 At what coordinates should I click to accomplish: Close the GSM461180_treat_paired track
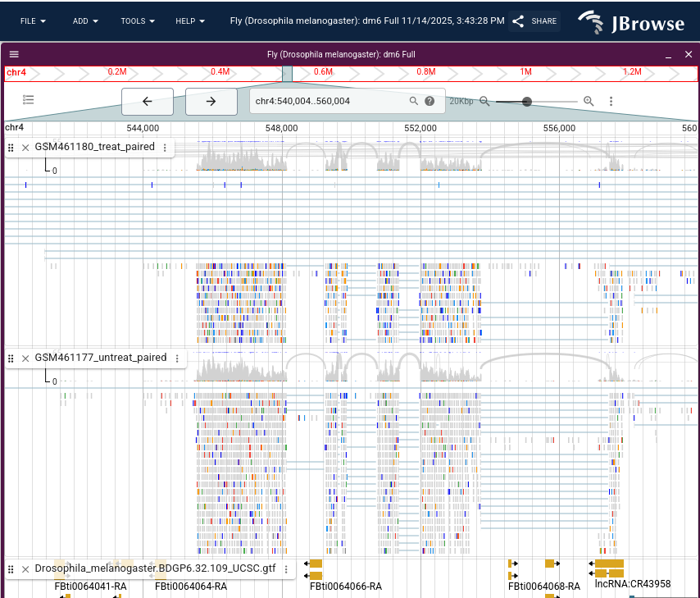pos(25,148)
